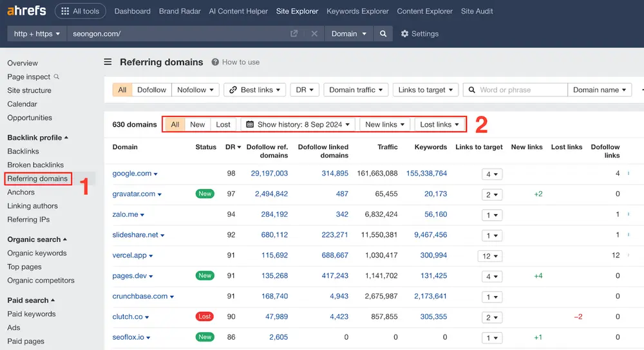Open the crunchbase.com domain link
644x350 pixels.
(x=140, y=296)
